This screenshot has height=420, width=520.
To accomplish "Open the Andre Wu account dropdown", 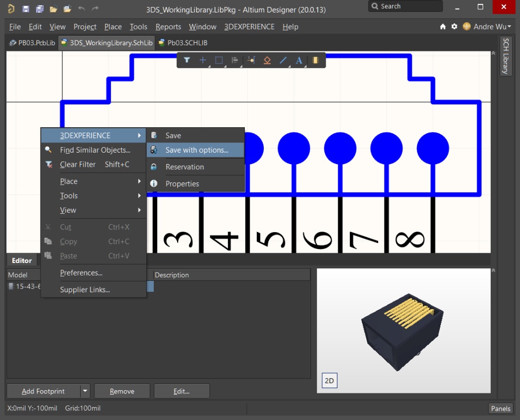I will click(x=492, y=27).
